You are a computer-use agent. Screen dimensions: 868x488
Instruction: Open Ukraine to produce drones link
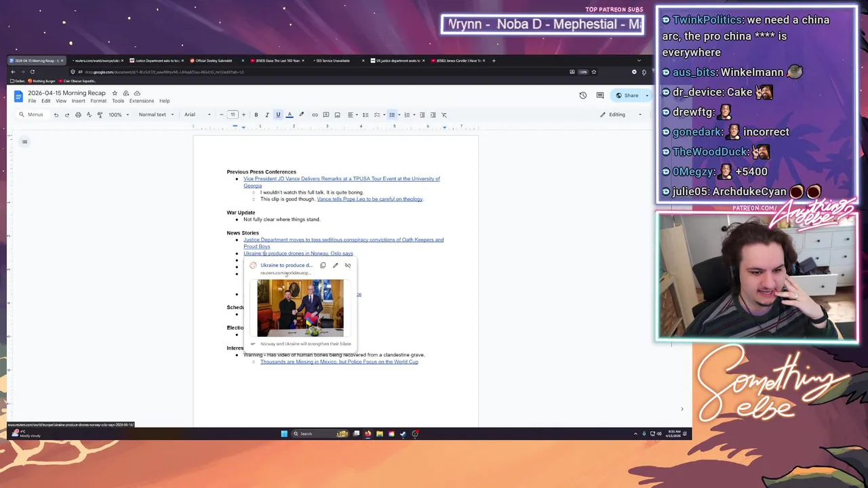pyautogui.click(x=298, y=253)
